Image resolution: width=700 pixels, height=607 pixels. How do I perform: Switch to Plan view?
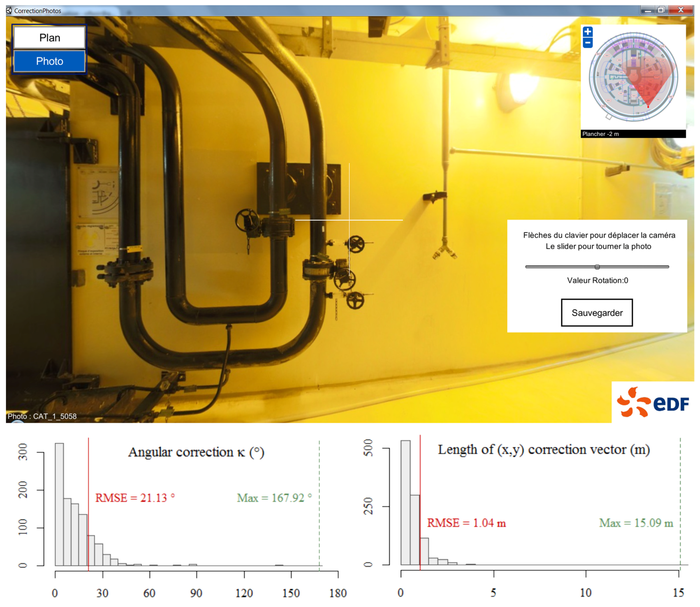[x=50, y=38]
